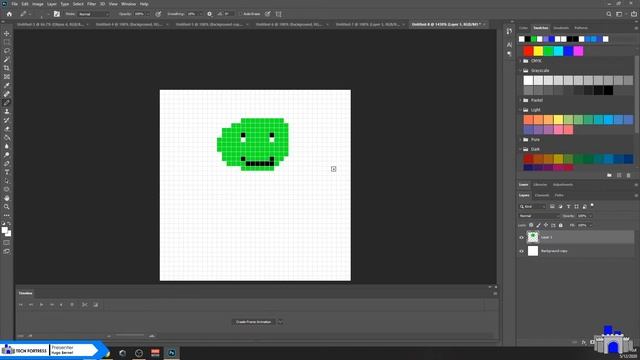
Task: Open the Filter menu
Action: [x=91, y=4]
